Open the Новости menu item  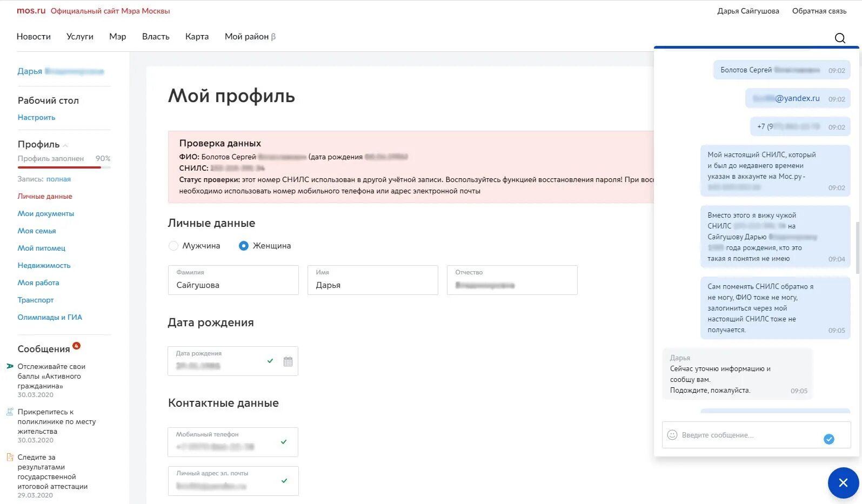[x=34, y=37]
